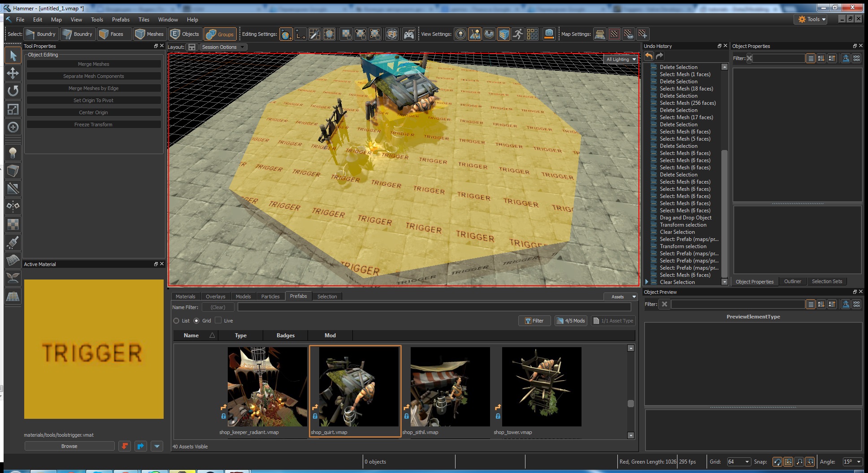Toggle Meshes selection mode

point(150,34)
